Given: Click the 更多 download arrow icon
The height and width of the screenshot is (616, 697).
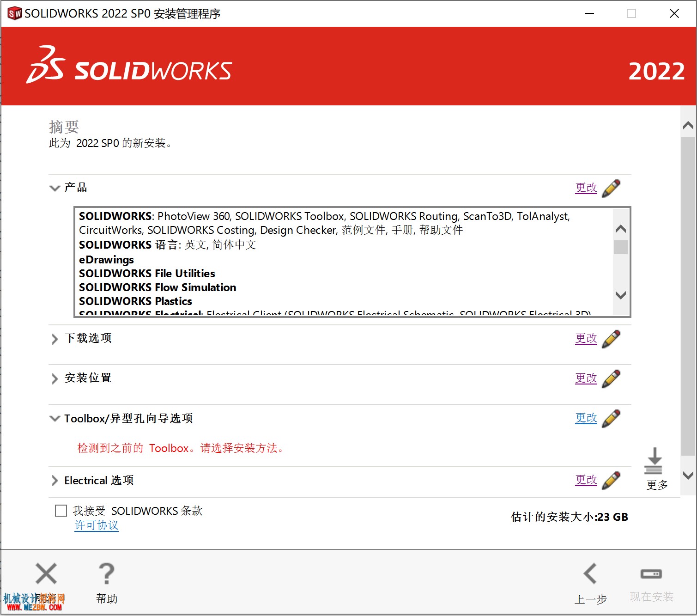Looking at the screenshot, I should [x=654, y=461].
